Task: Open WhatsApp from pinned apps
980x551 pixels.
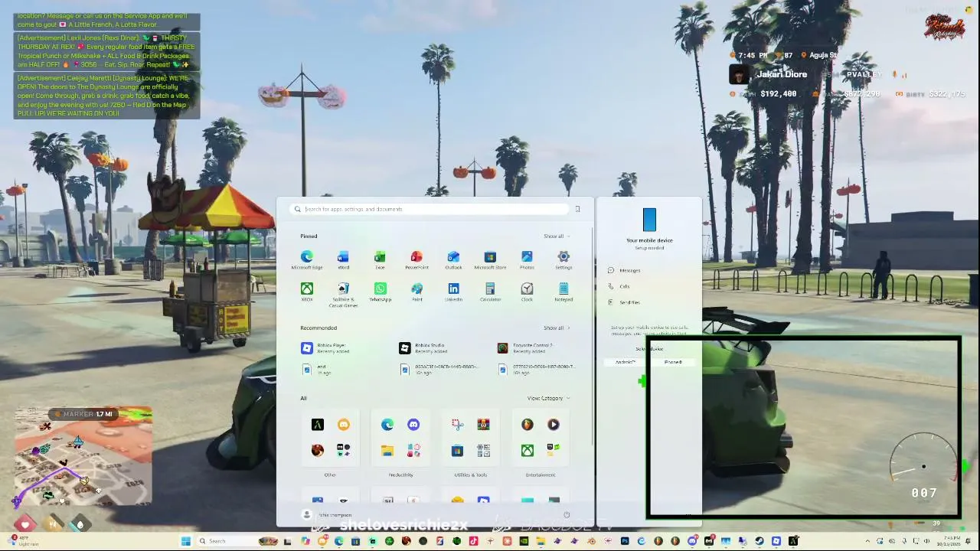Action: pos(381,292)
